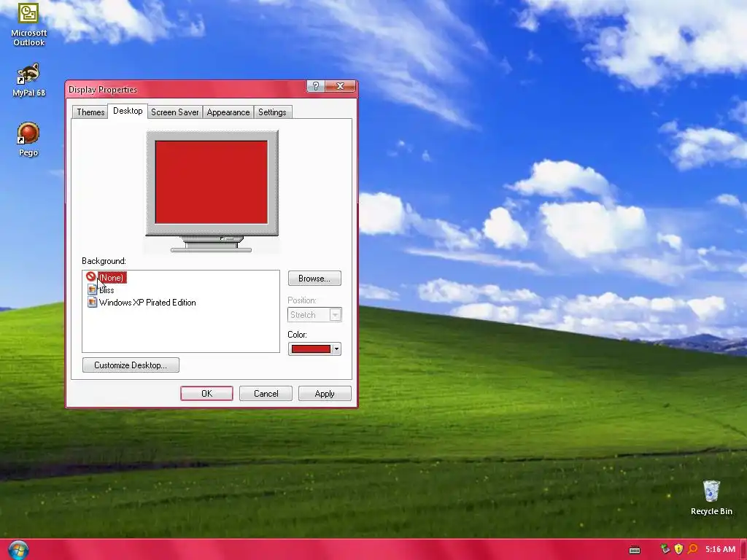Open the on-screen keyboard tray icon
Screen dimensions: 747x560
635,550
